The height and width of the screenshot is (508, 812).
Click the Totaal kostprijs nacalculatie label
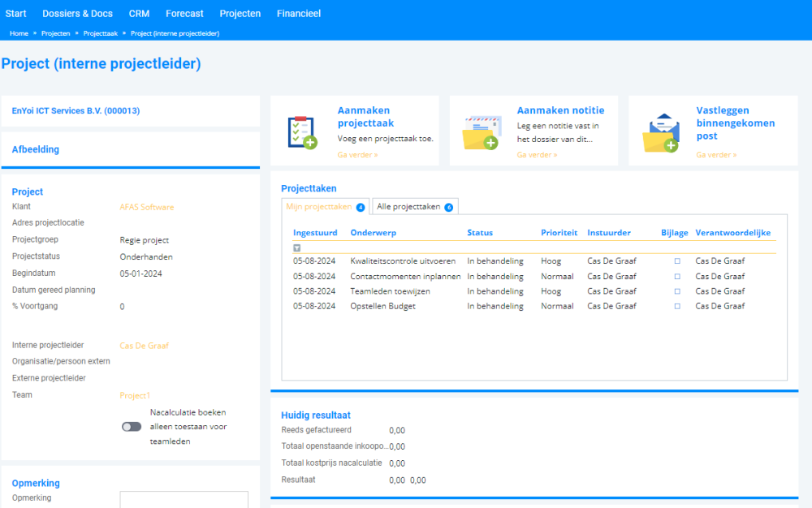point(331,463)
